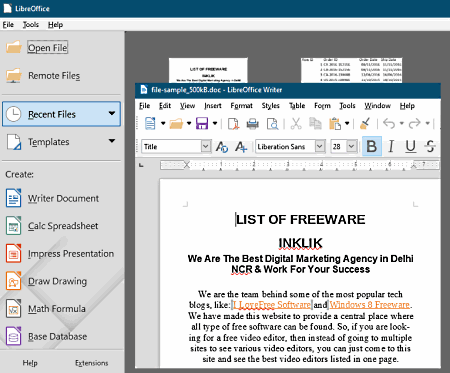Open the Start Center Tools menu
Screen dimensions: 450x373
pyautogui.click(x=31, y=25)
